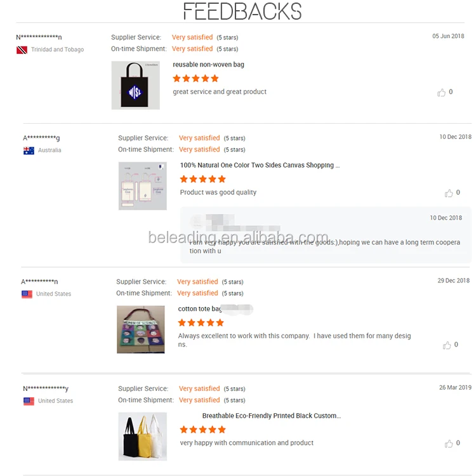Click the United States flag beside N*************y
The width and height of the screenshot is (476, 476).
pos(29,401)
